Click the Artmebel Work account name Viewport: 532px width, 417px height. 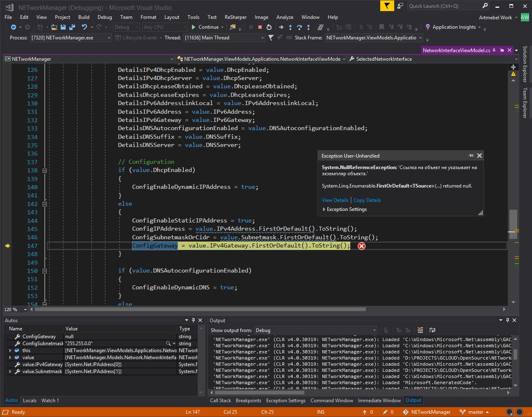tap(495, 17)
